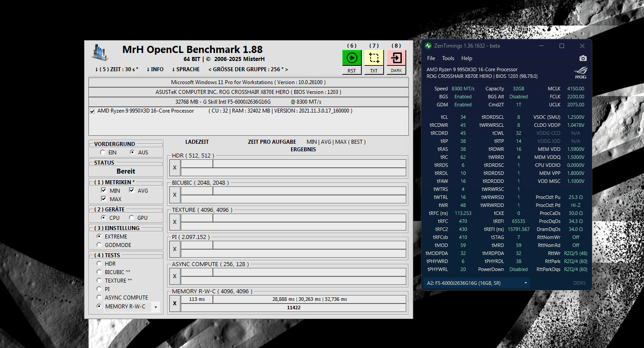
Task: Open the SPRACHE language dropdown
Action: [186, 69]
